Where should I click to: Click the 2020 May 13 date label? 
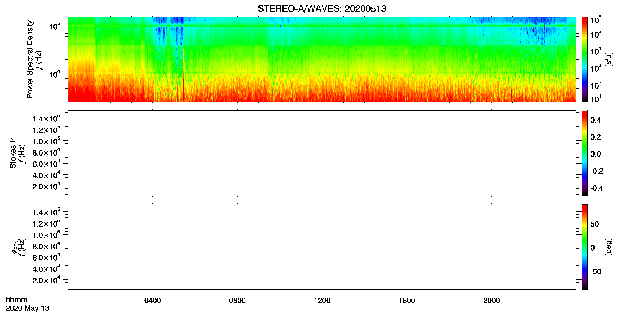(x=27, y=308)
